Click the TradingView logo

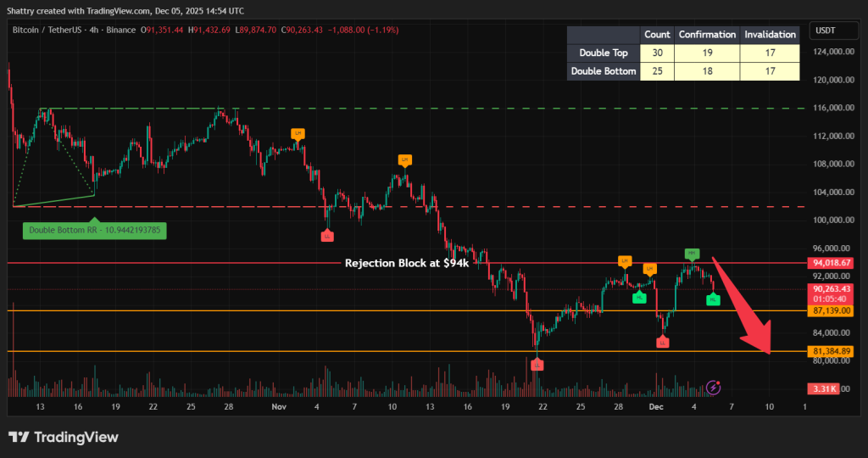click(64, 438)
